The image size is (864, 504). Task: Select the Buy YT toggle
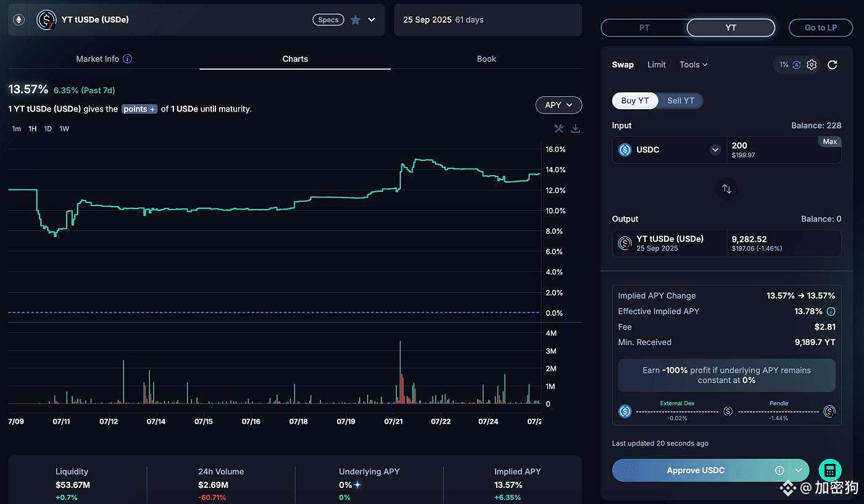(635, 101)
